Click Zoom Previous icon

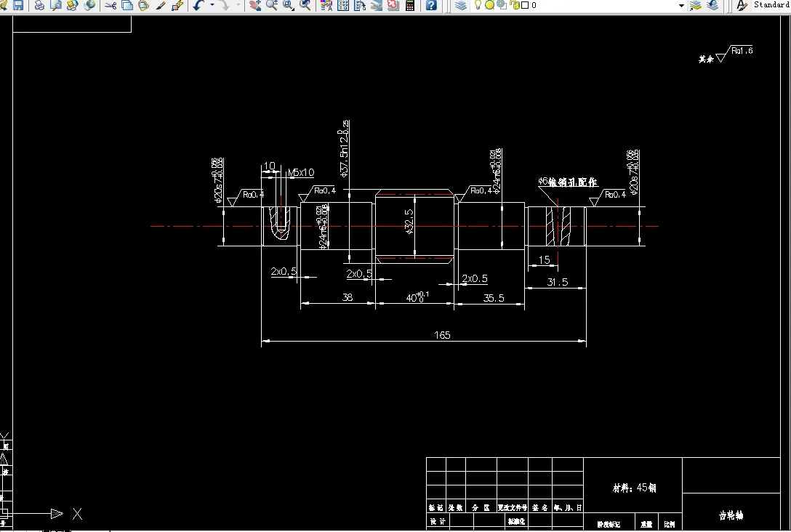pos(305,5)
